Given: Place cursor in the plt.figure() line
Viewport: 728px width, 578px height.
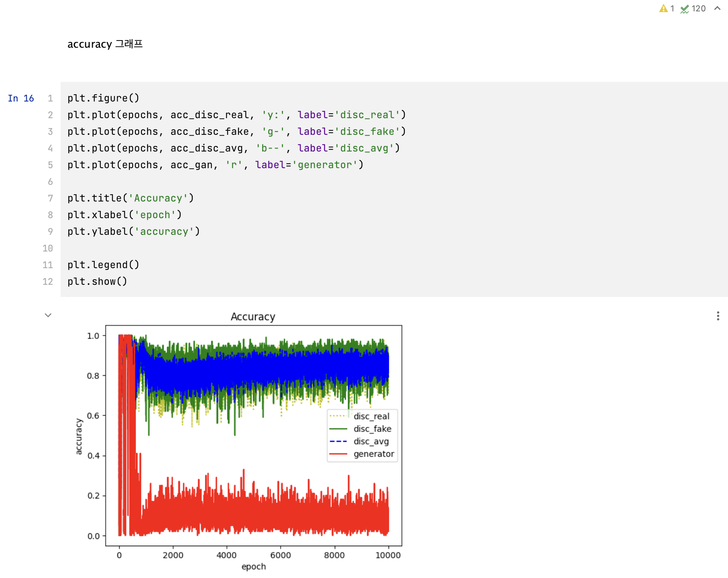Looking at the screenshot, I should [103, 98].
